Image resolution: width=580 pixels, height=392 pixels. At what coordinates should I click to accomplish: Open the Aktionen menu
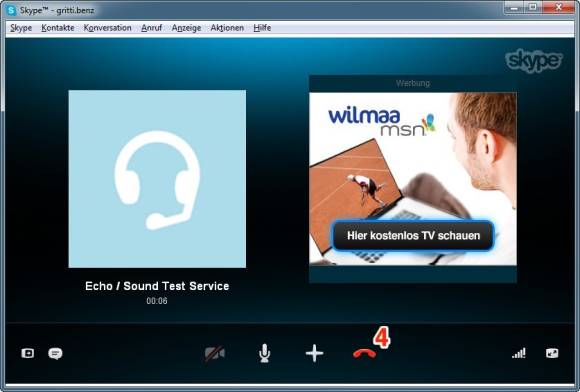click(227, 28)
